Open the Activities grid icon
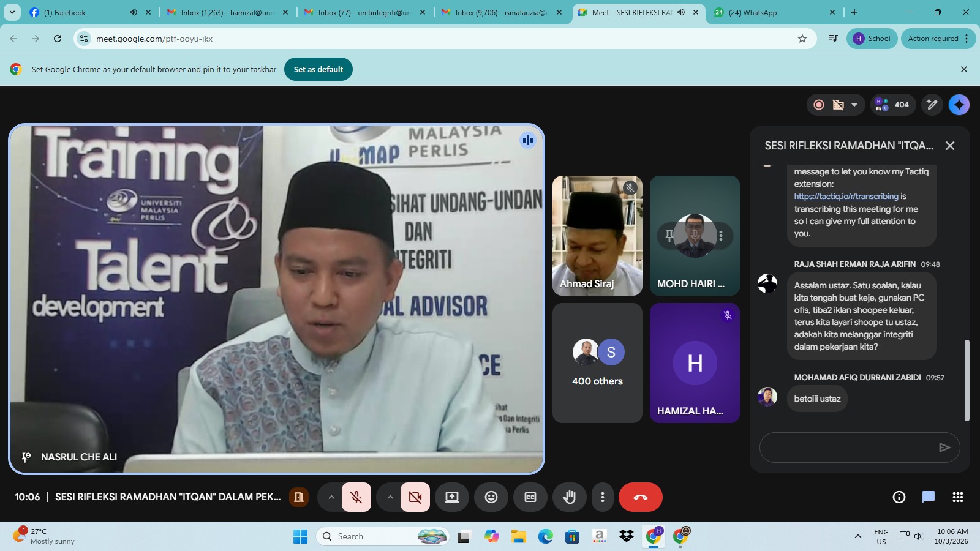980x551 pixels. [958, 497]
